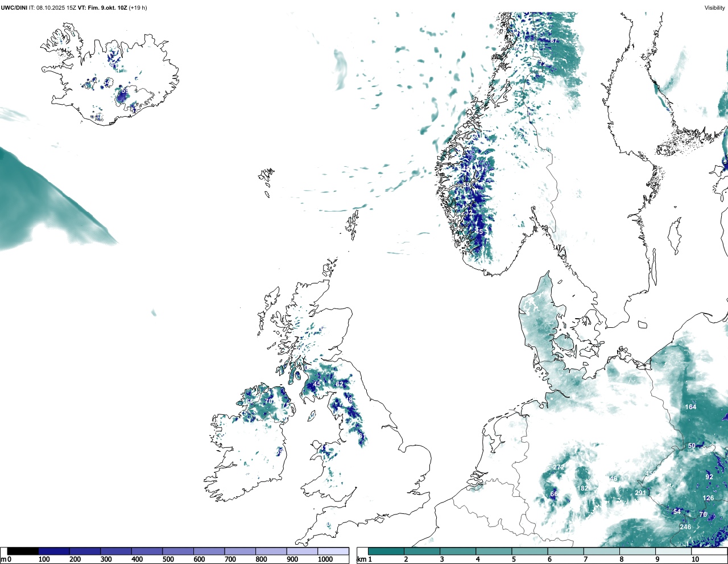Click the '164' visibility value on map
Viewport: 728px width, 564px height.
tap(690, 407)
